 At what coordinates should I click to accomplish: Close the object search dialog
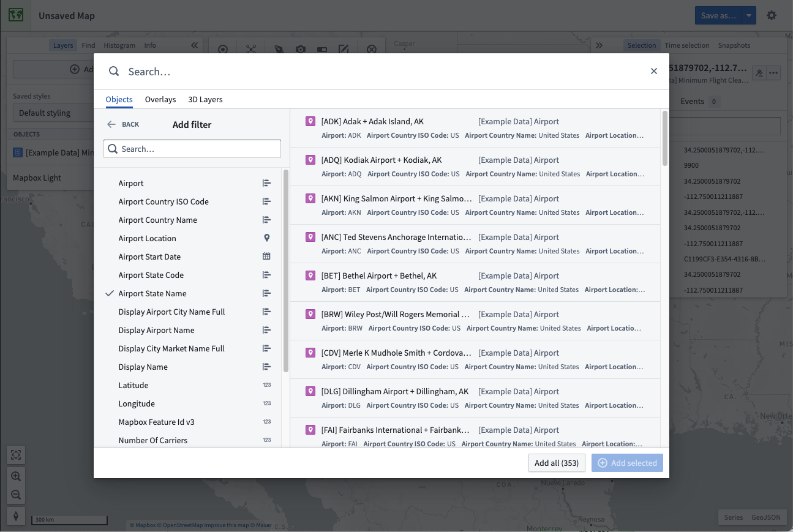pyautogui.click(x=654, y=71)
